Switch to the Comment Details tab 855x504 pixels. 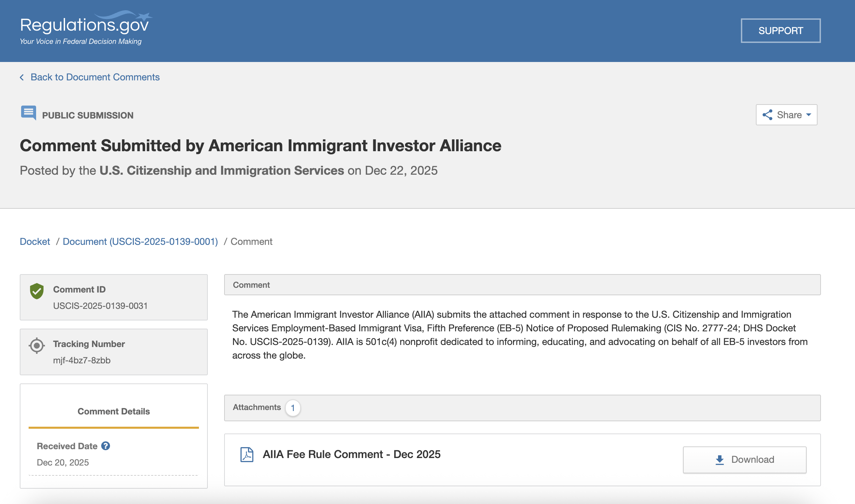coord(113,411)
